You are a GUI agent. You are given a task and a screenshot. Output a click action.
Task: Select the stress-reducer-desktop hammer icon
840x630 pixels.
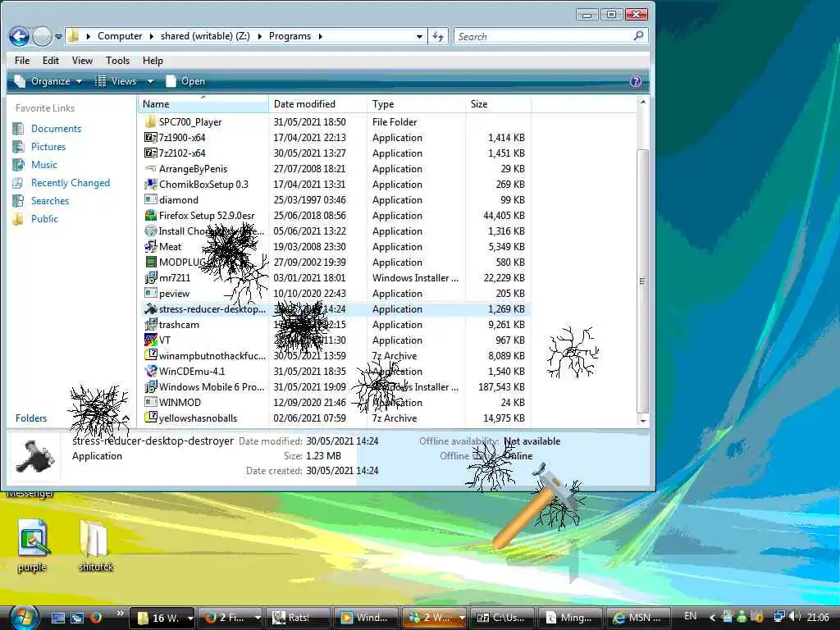151,309
